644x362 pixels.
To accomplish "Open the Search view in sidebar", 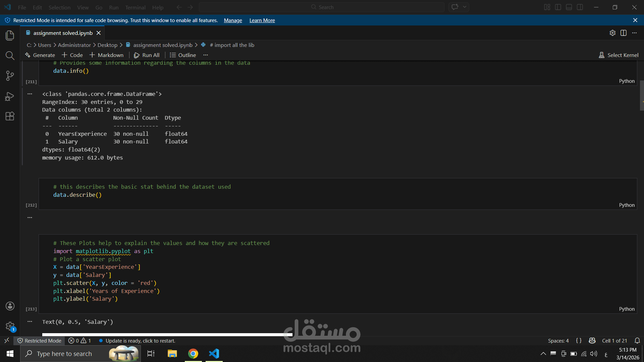I will [10, 56].
